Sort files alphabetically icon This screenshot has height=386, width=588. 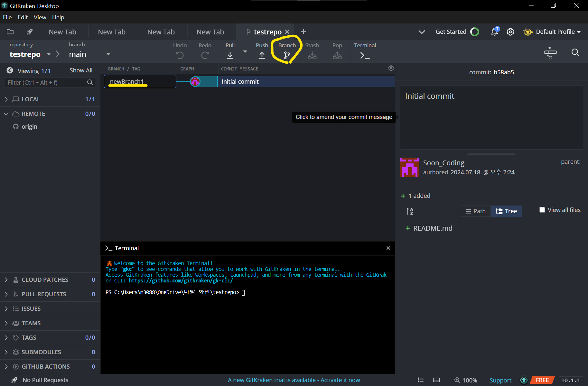tap(410, 211)
